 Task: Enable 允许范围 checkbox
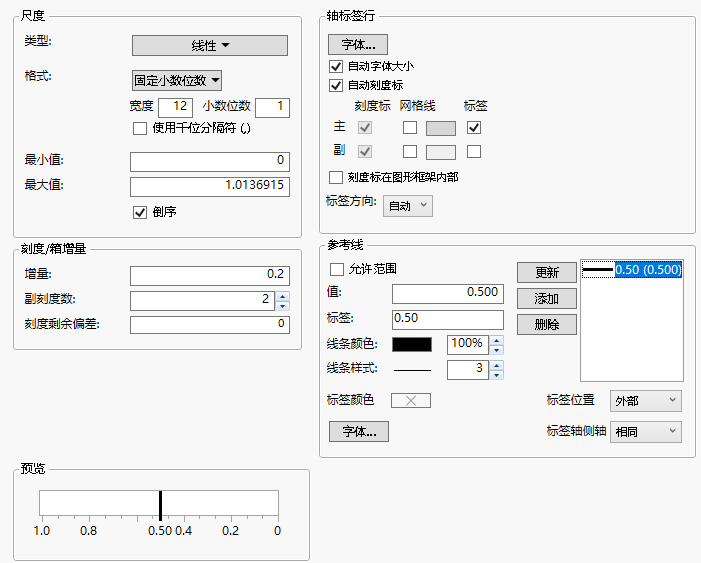[x=337, y=269]
